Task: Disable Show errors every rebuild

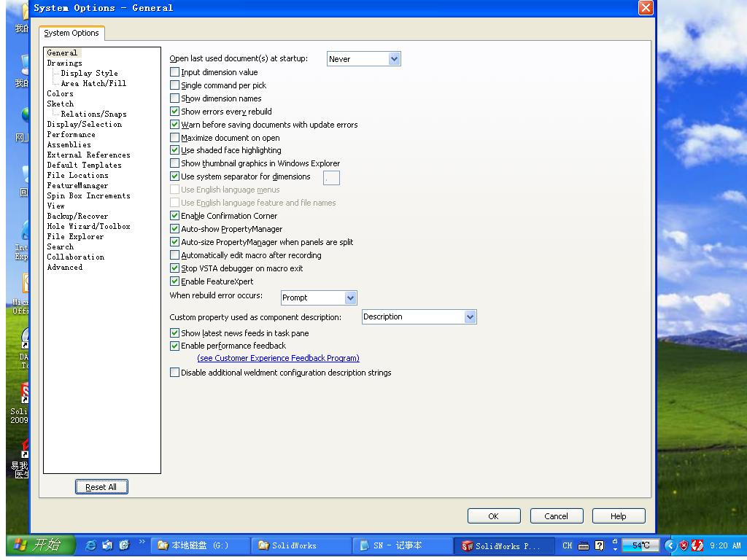Action: click(x=174, y=112)
